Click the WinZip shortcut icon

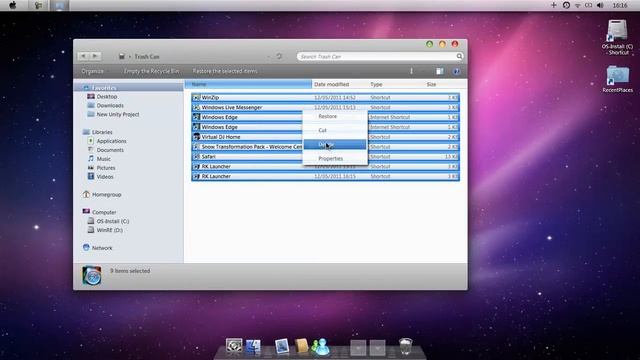196,98
